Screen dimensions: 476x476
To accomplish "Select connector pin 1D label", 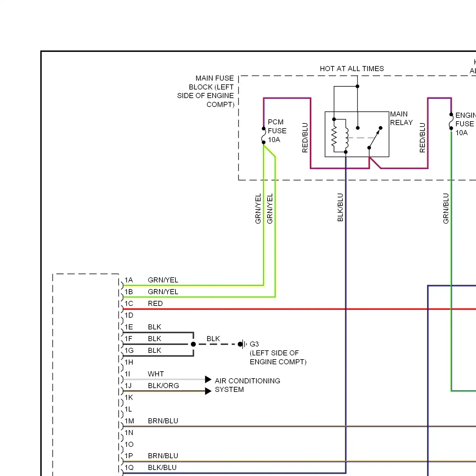I will (129, 315).
